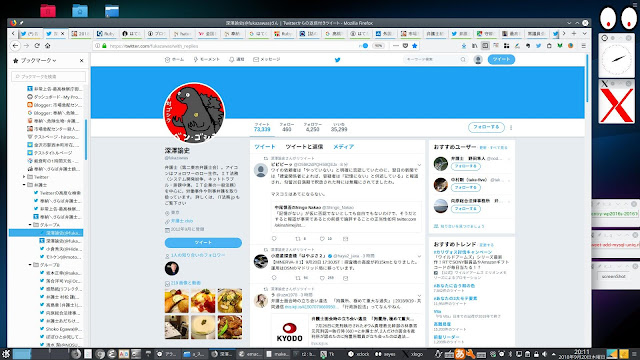This screenshot has width=640, height=360.
Task: Like the first tweet with heart icon
Action: coord(322,239)
